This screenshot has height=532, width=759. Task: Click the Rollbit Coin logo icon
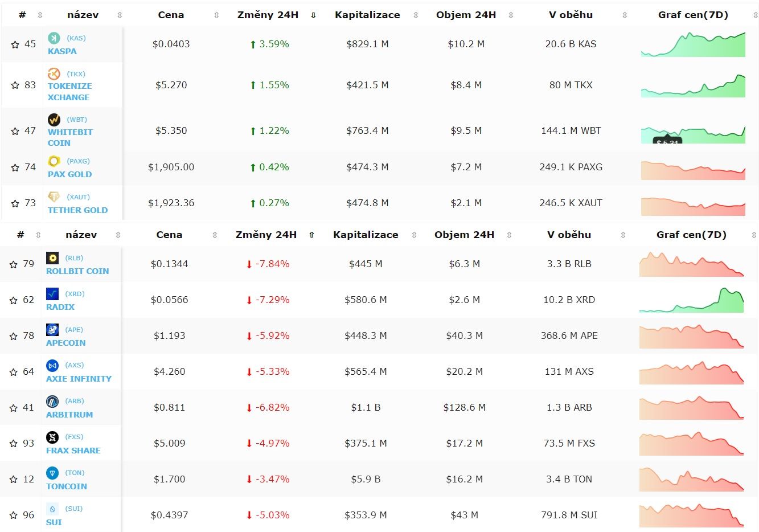(52, 258)
